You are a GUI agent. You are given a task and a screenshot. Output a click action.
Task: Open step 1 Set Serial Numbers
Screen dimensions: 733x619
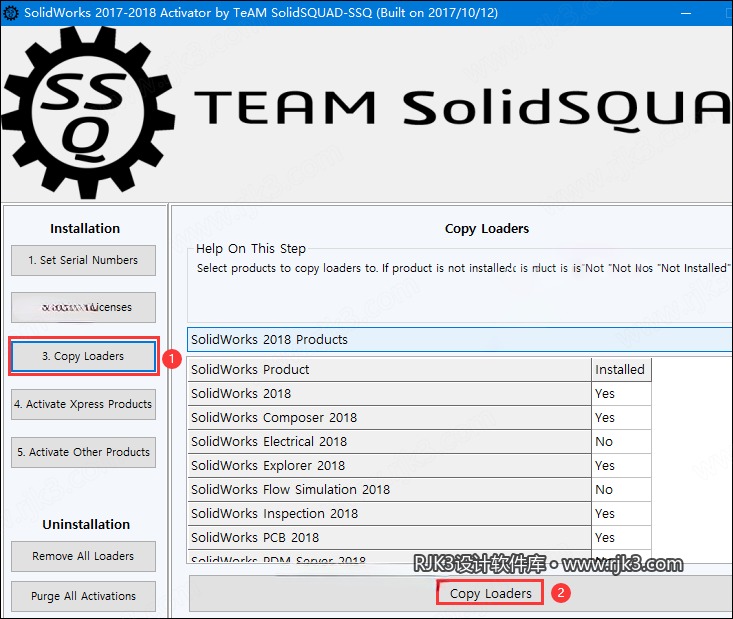83,260
